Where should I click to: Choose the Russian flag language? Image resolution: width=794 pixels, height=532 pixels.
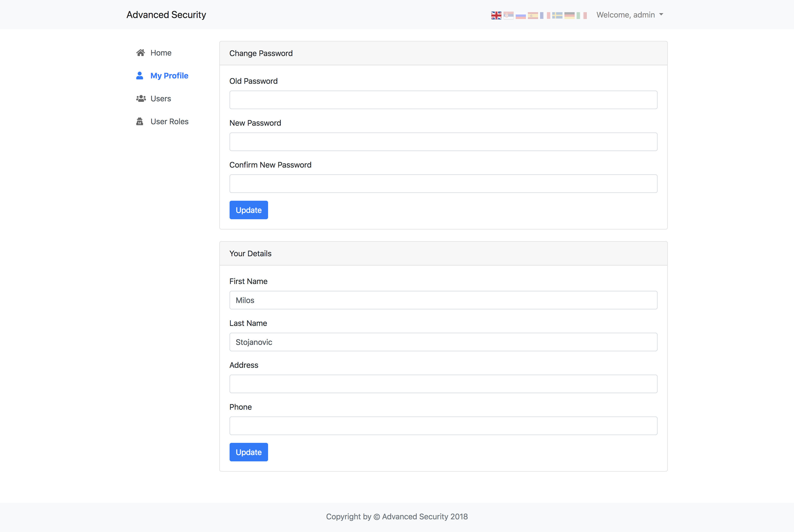[x=520, y=15]
